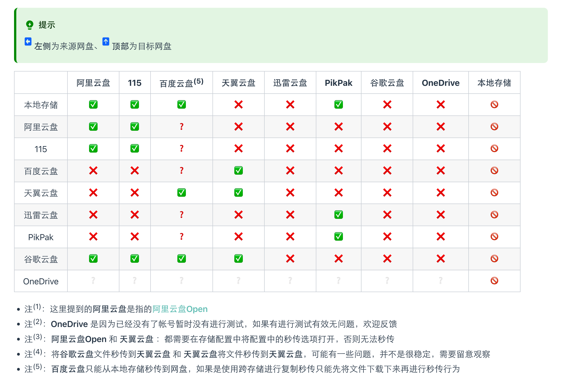Viewport: 584px width, 392px height.
Task: Click prohibited icon in 天翼云盘 row
Action: tap(494, 192)
